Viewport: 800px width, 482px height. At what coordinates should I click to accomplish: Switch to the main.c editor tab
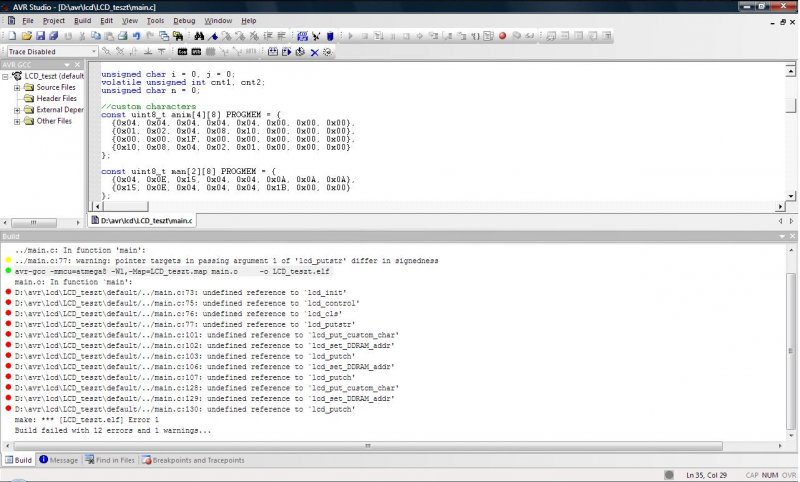tap(142, 220)
